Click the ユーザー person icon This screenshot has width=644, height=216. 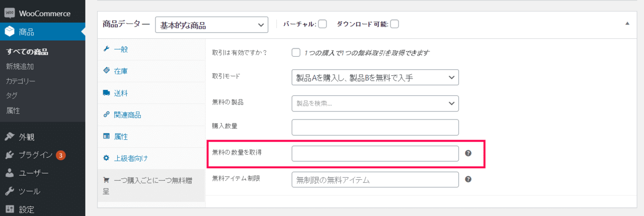pyautogui.click(x=10, y=173)
